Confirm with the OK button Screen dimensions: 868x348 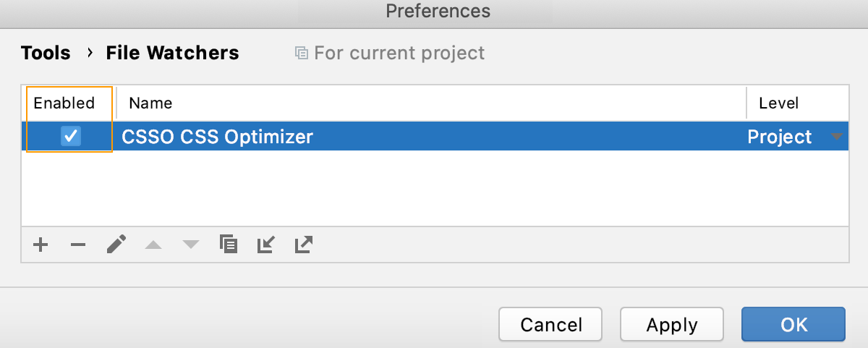click(793, 325)
